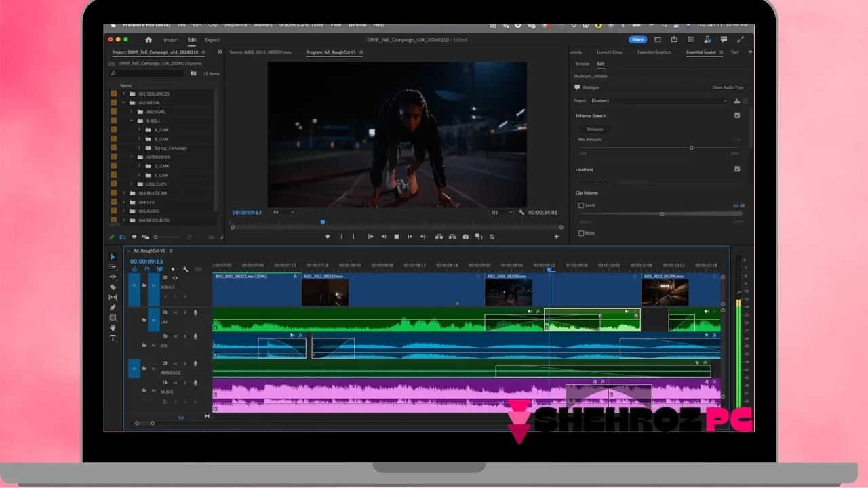The width and height of the screenshot is (868, 488).
Task: Click the full screen arrows icon
Action: click(x=741, y=39)
